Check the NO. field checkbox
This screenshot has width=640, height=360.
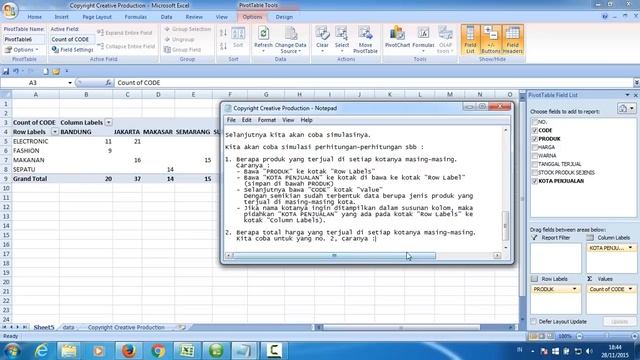535,122
